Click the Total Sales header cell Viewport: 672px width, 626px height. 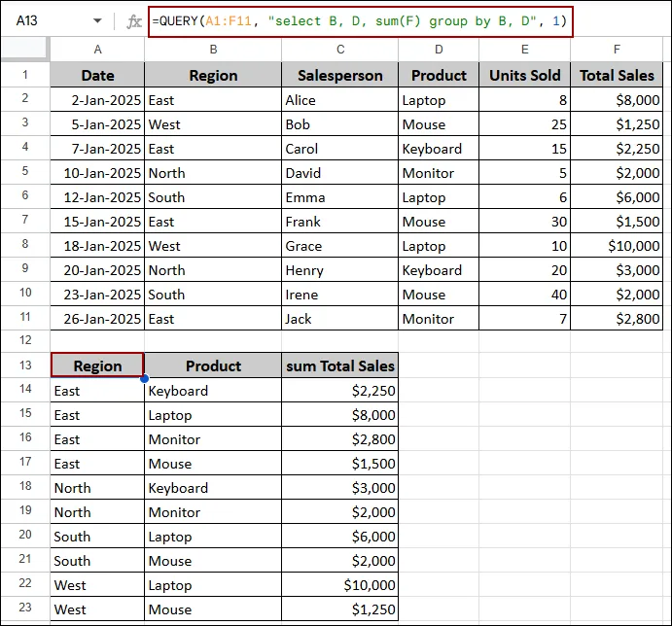tap(617, 75)
